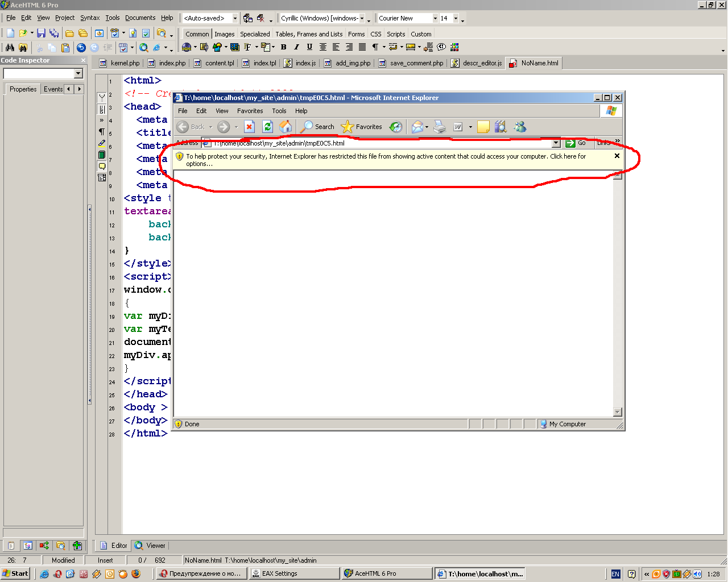Click the Search button in Internet Explorer
The width and height of the screenshot is (728, 582).
click(318, 127)
